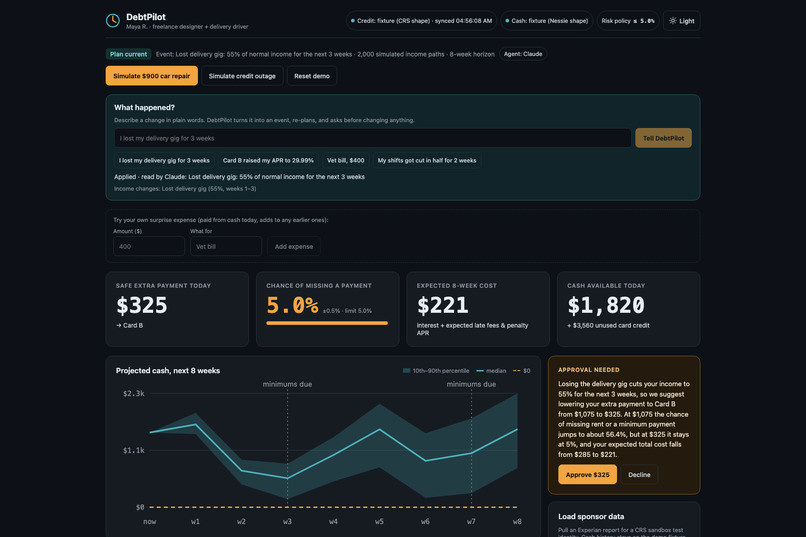Image resolution: width=806 pixels, height=537 pixels.
Task: Click the APPROVAL NEEDED heading
Action: pyautogui.click(x=589, y=369)
